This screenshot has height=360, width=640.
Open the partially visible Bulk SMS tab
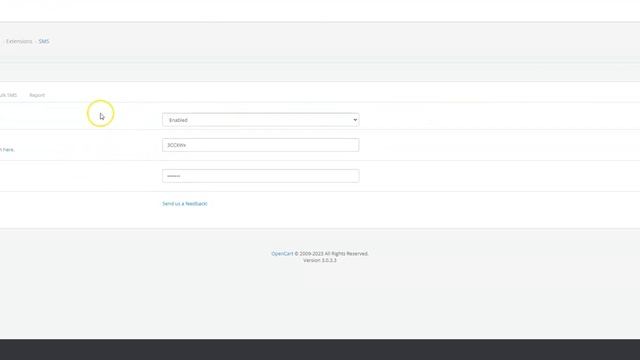pos(8,95)
